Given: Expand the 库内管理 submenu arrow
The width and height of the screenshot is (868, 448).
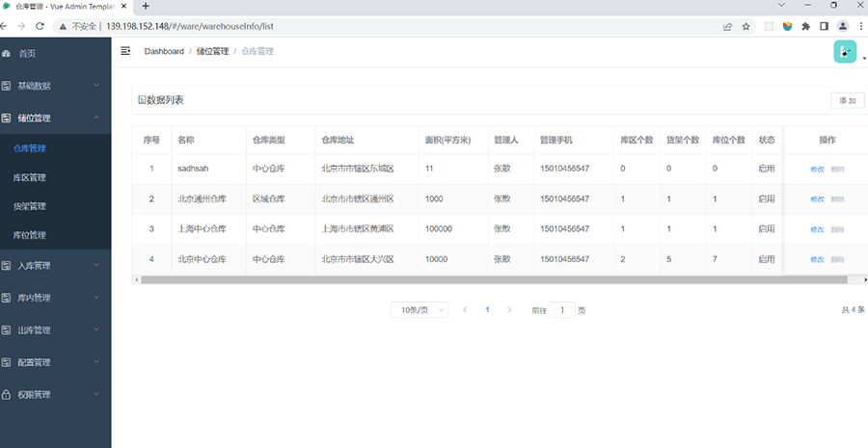Looking at the screenshot, I should 96,297.
